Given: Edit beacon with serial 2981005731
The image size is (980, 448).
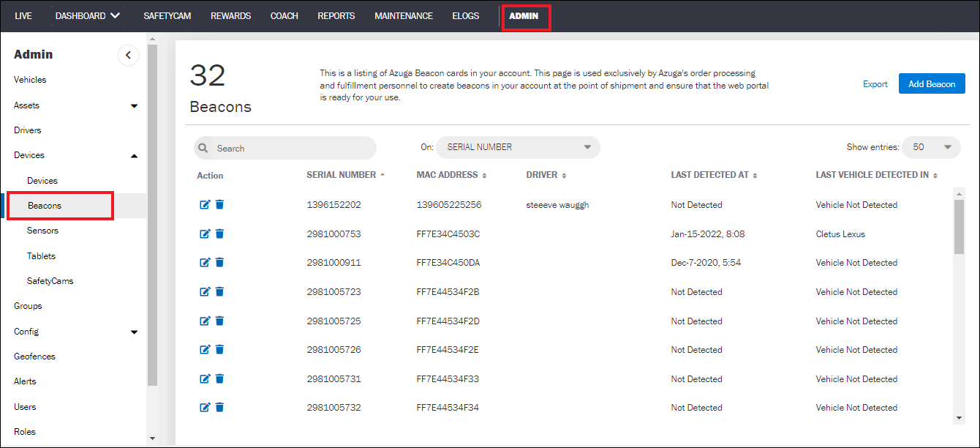Looking at the screenshot, I should (205, 379).
